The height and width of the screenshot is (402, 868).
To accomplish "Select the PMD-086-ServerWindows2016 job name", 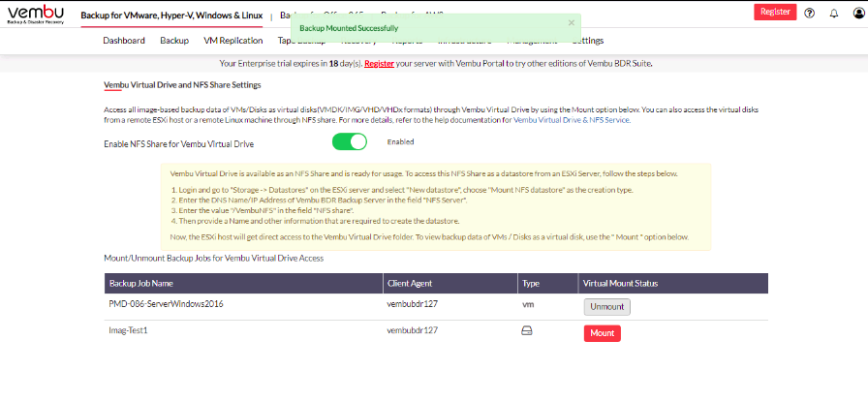I will 166,304.
